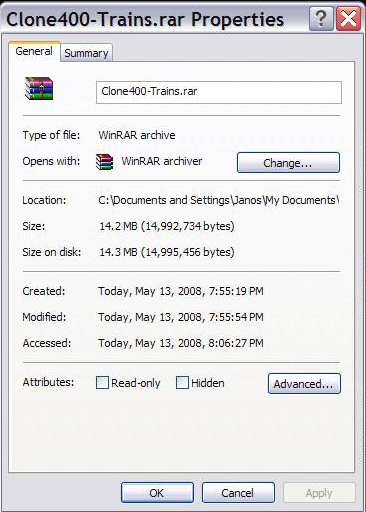The image size is (366, 512).
Task: Click the WinRAR archiver icon beside Opens with
Action: point(104,162)
